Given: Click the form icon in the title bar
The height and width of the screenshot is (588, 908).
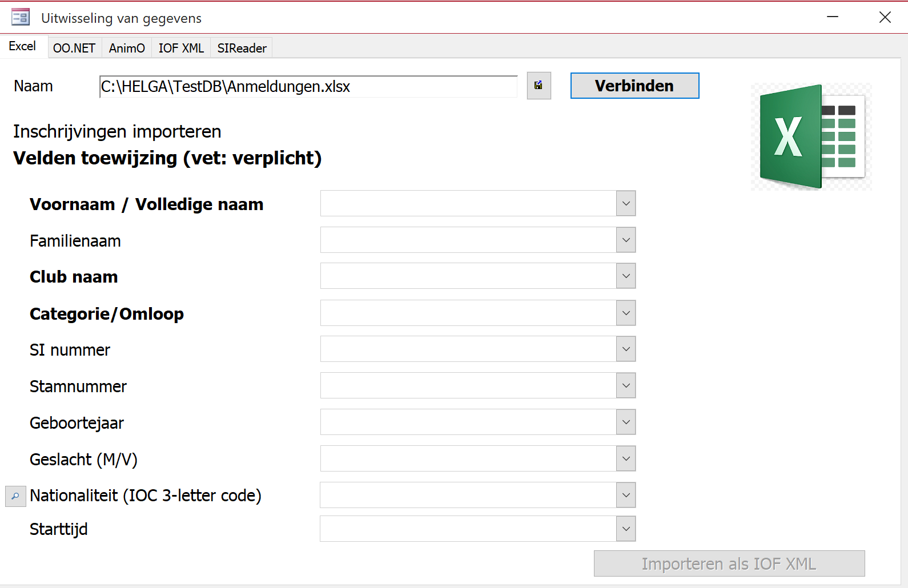Looking at the screenshot, I should (21, 17).
